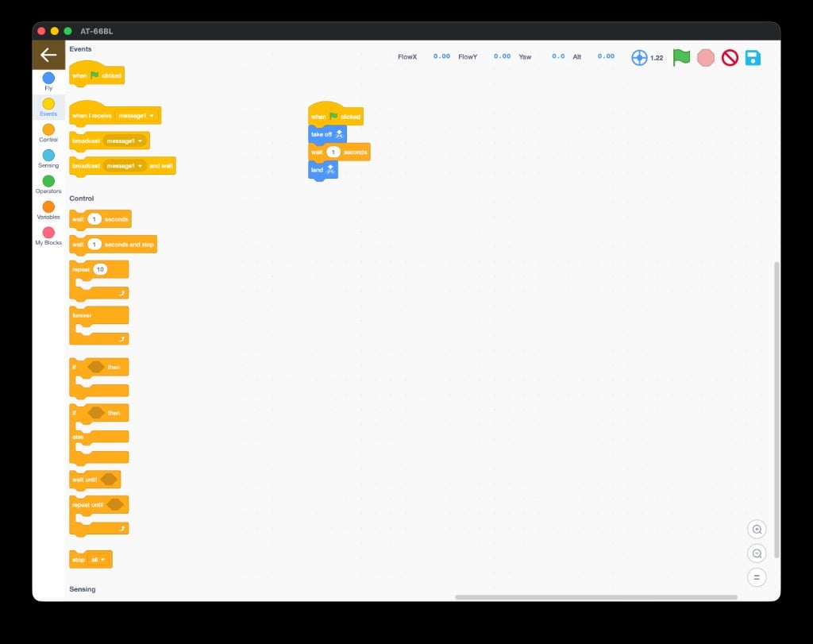
Task: Save project with blue disk icon
Action: (x=753, y=57)
